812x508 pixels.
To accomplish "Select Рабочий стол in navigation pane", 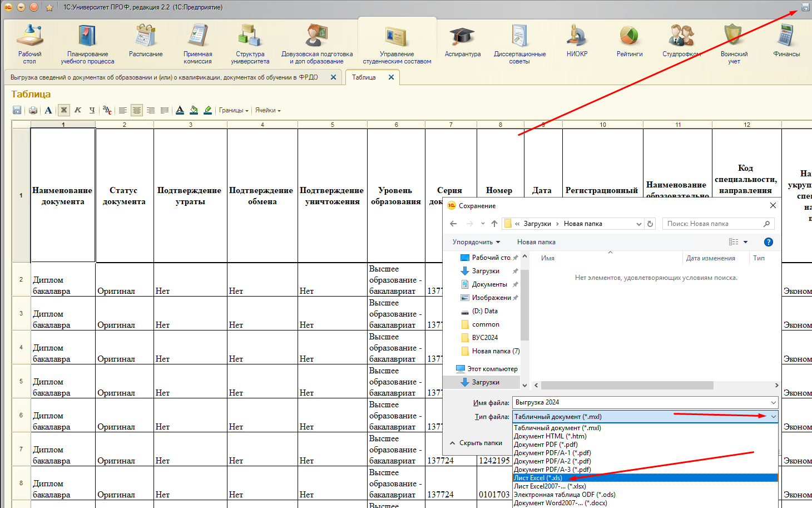I will (489, 258).
